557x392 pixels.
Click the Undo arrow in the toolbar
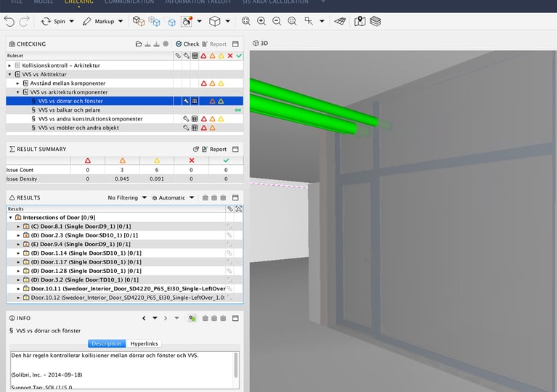pos(9,21)
